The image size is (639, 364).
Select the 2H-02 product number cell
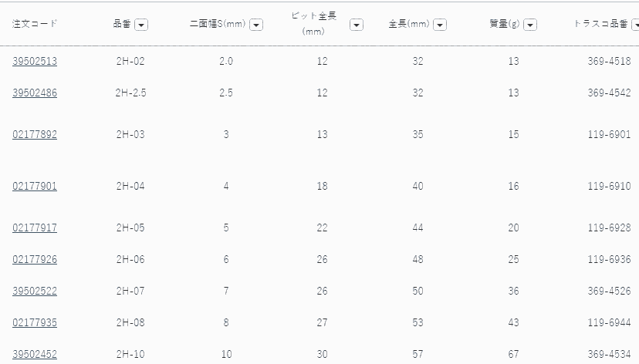pos(130,62)
